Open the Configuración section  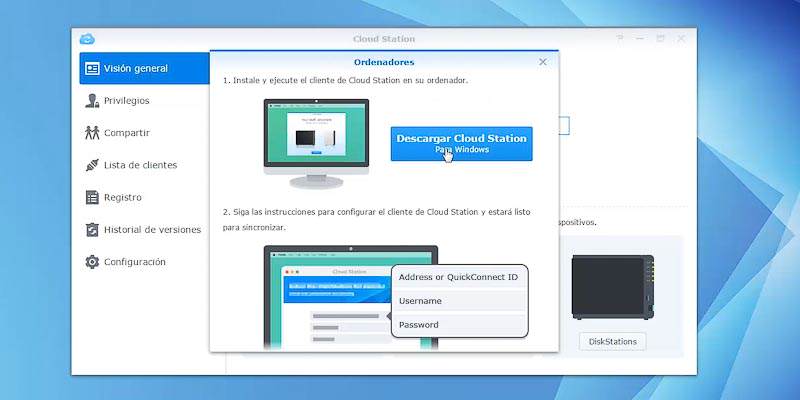(144, 262)
